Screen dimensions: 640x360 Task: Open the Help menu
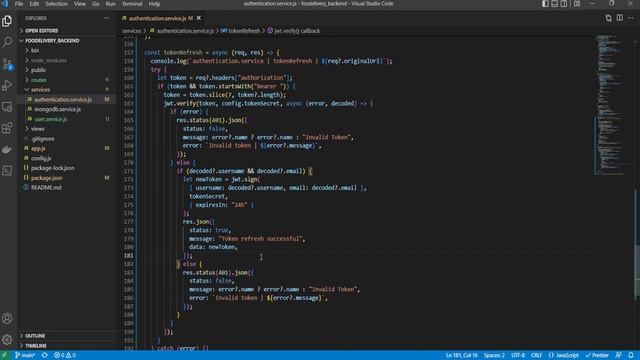click(x=154, y=4)
